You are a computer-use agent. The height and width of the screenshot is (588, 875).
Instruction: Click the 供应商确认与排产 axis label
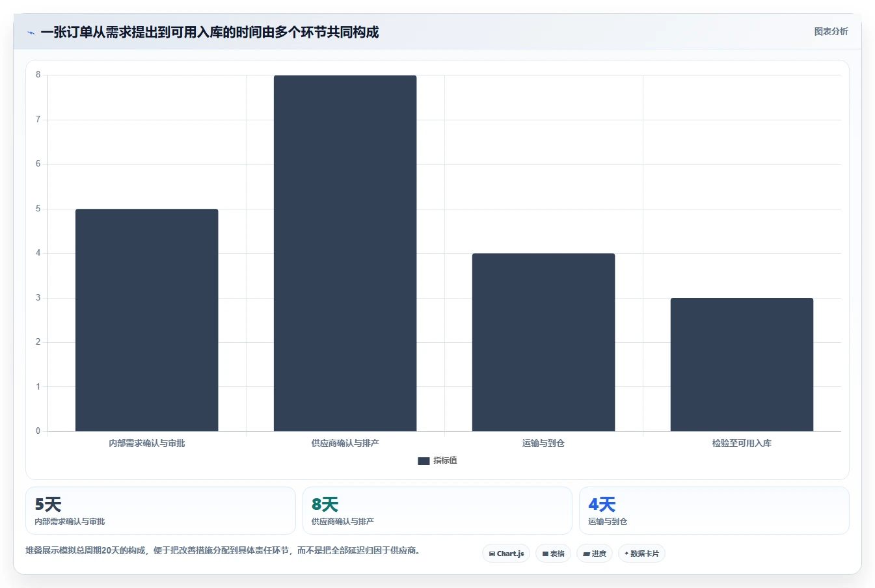[x=345, y=443]
